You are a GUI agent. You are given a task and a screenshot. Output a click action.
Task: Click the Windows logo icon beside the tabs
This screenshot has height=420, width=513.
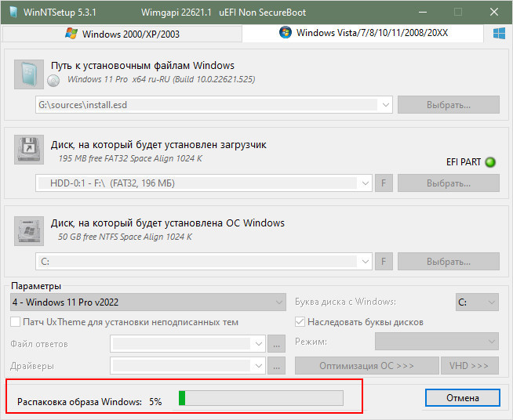point(499,33)
